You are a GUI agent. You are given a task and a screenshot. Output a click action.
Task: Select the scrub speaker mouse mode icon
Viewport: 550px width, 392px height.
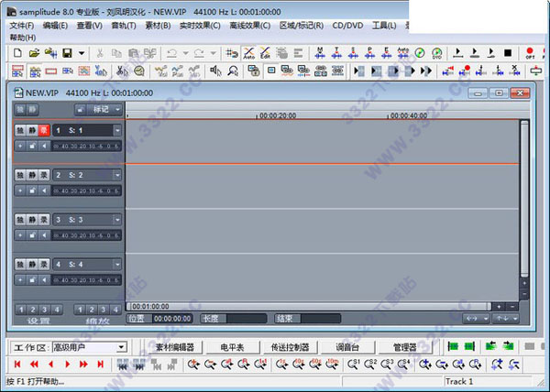coord(215,71)
